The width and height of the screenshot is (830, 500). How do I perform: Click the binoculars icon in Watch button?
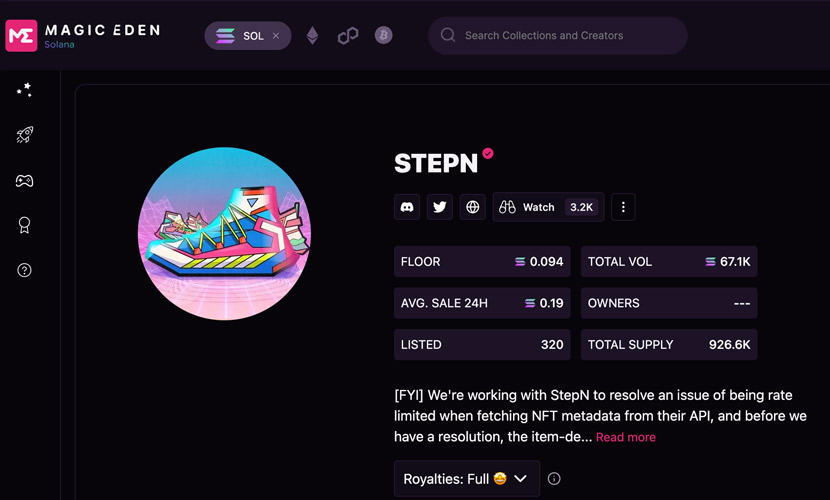click(507, 207)
